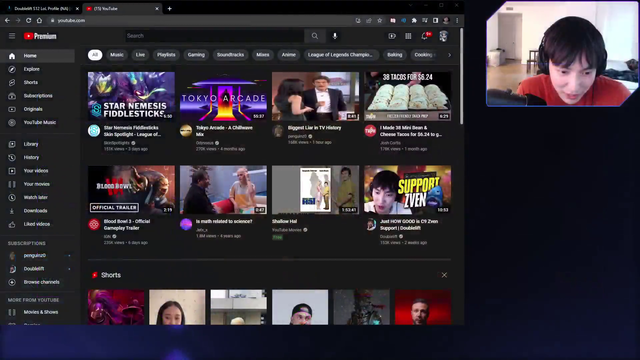The image size is (640, 360).
Task: Select the Gaming filter chip
Action: click(x=196, y=55)
